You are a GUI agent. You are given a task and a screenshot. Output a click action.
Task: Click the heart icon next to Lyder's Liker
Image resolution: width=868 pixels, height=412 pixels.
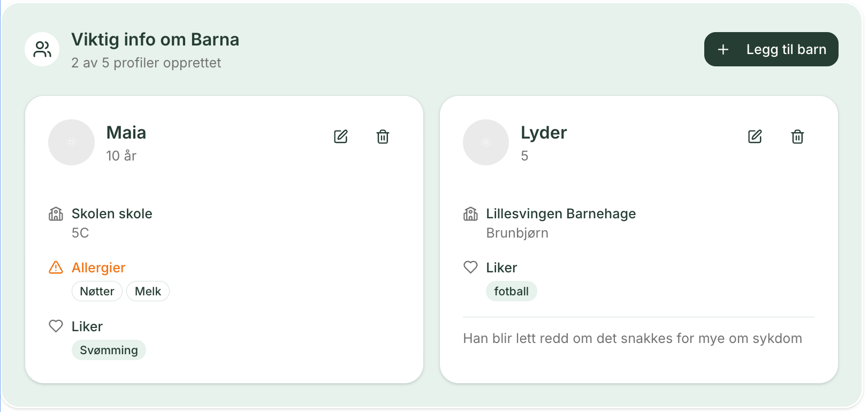470,267
